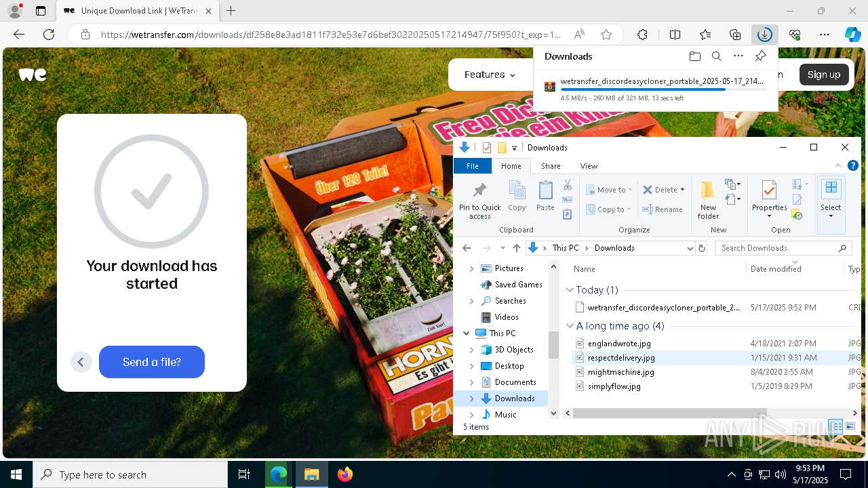This screenshot has height=488, width=868.
Task: Open address bar history dropdown
Action: (690, 248)
